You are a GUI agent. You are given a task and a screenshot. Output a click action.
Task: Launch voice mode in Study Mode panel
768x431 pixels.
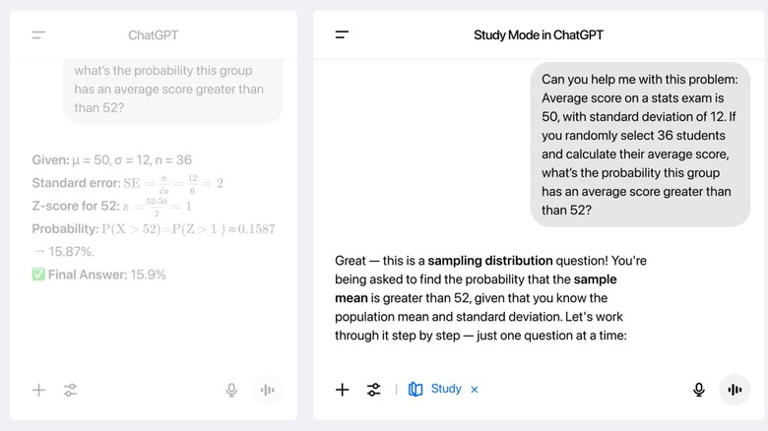click(735, 390)
